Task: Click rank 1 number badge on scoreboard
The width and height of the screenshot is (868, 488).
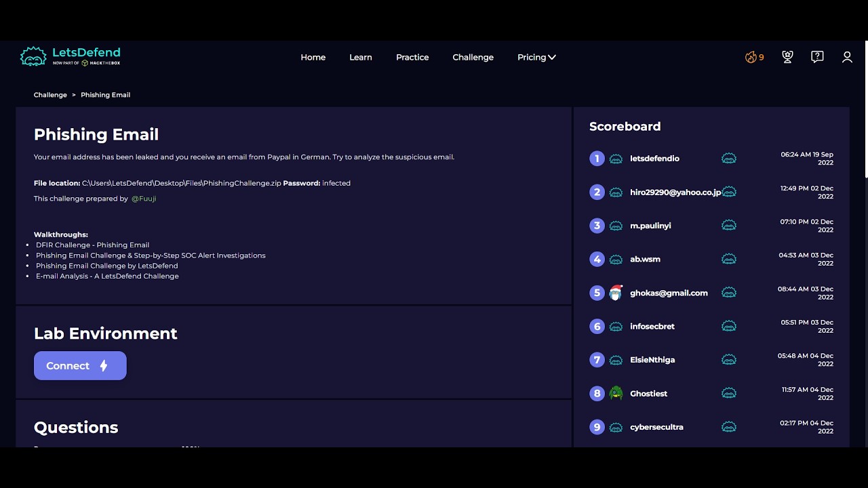Action: pyautogui.click(x=597, y=159)
